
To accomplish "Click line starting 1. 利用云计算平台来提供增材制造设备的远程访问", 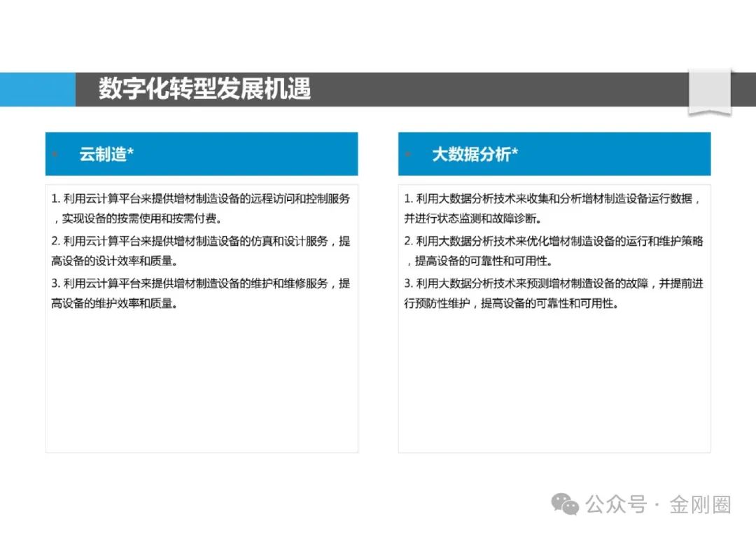I will [201, 198].
